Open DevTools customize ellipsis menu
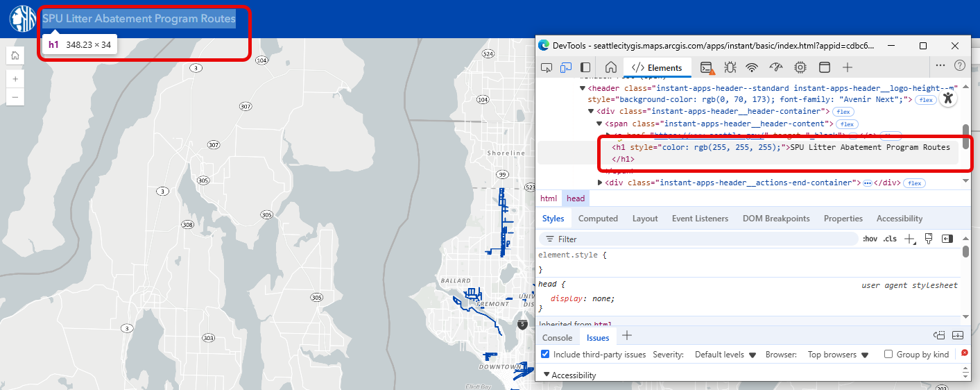Image resolution: width=980 pixels, height=390 pixels. coord(940,65)
